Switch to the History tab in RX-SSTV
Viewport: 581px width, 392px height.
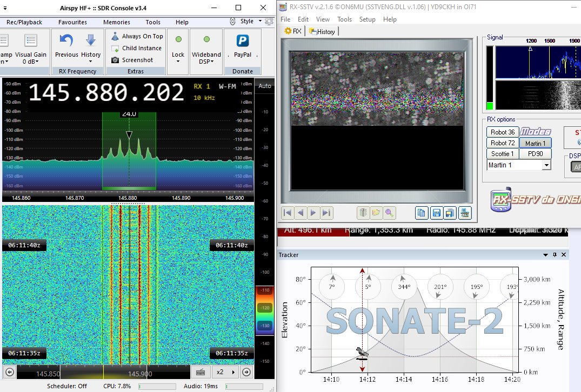tap(322, 31)
